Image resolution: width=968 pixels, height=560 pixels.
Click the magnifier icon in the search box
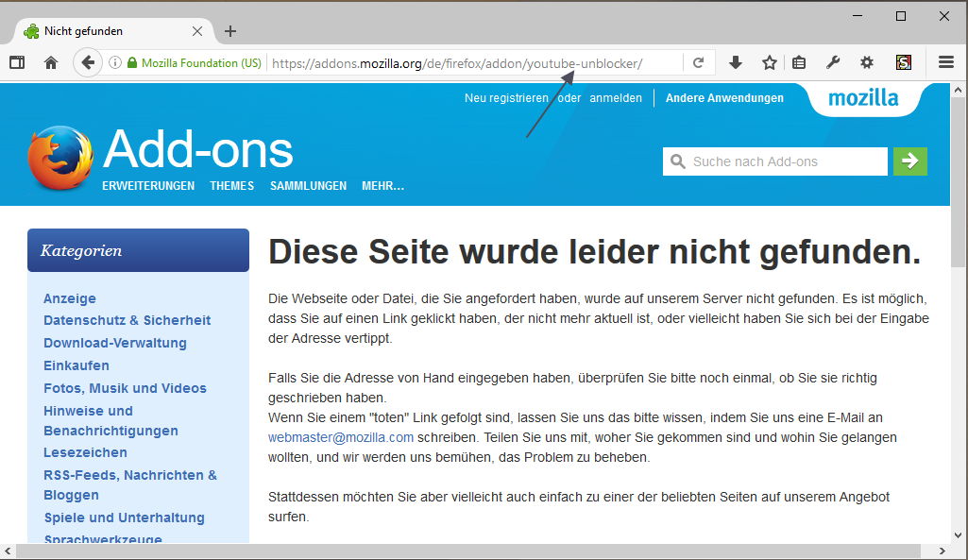(678, 161)
